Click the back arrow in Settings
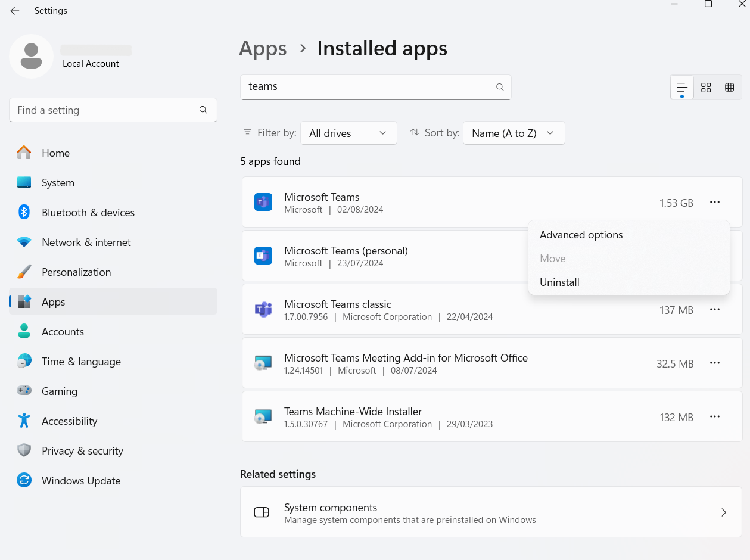The height and width of the screenshot is (560, 750). point(14,10)
